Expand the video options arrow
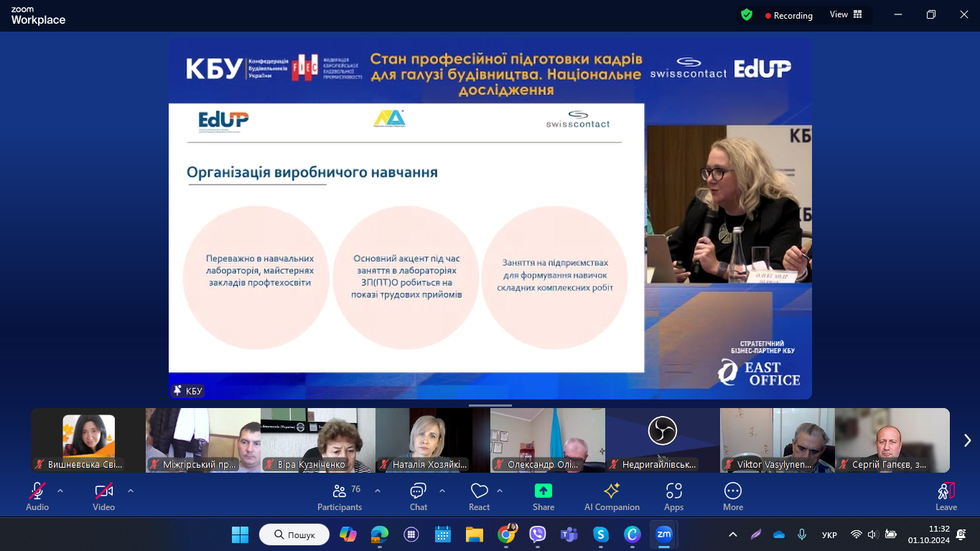 [x=130, y=491]
